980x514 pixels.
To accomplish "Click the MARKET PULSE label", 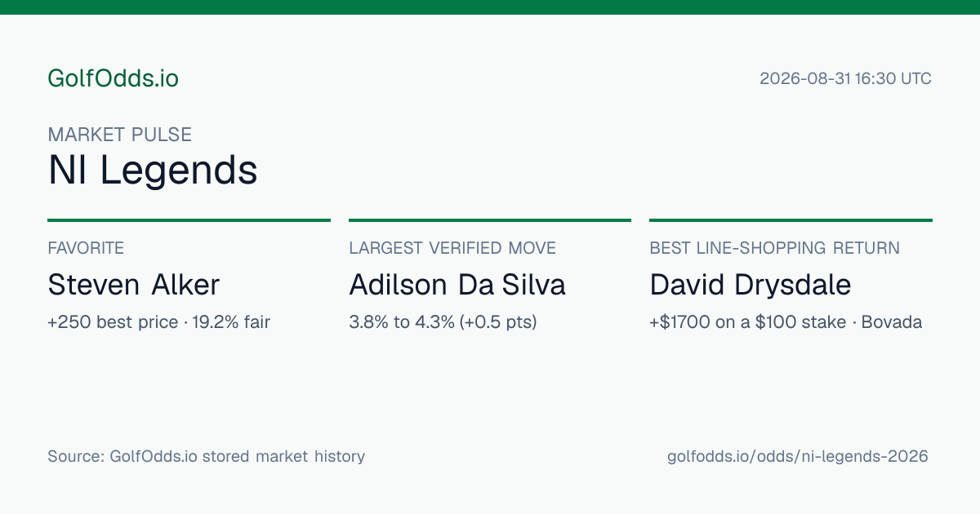I will click(x=120, y=135).
